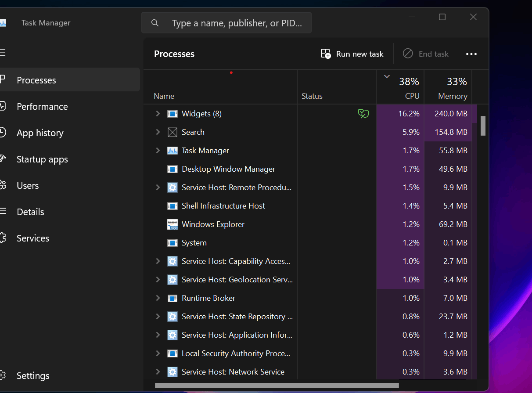Open the Processes page in sidebar

click(x=69, y=80)
